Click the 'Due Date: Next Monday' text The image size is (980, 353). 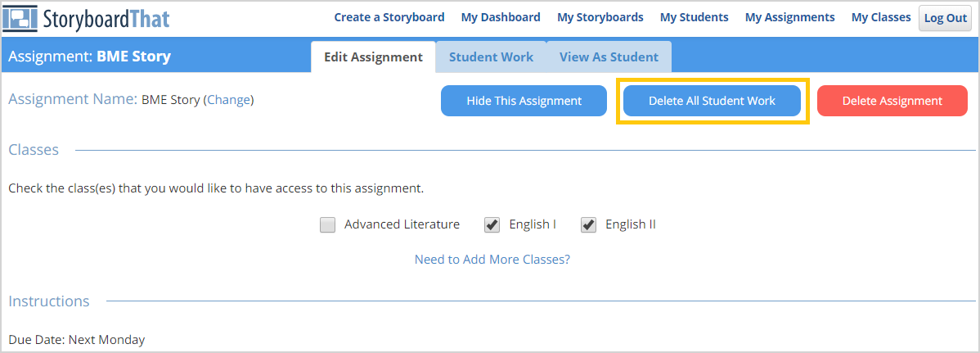pyautogui.click(x=77, y=340)
